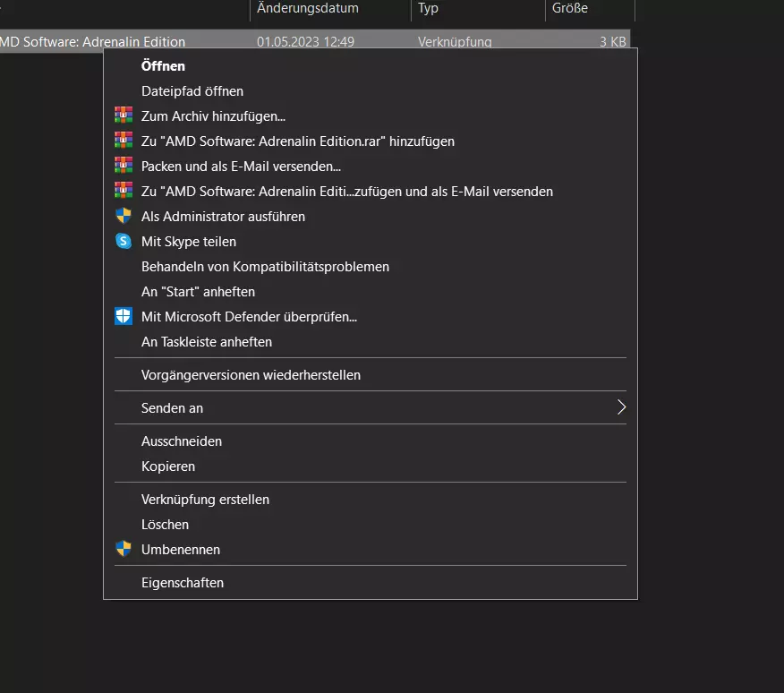Choose "Verknüpfung erstellen"
784x693 pixels.
[x=371, y=500]
